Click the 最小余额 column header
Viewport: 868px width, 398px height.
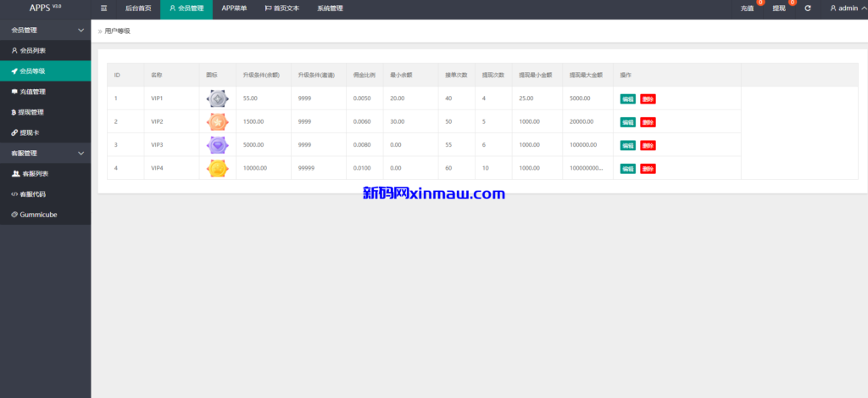pos(411,75)
